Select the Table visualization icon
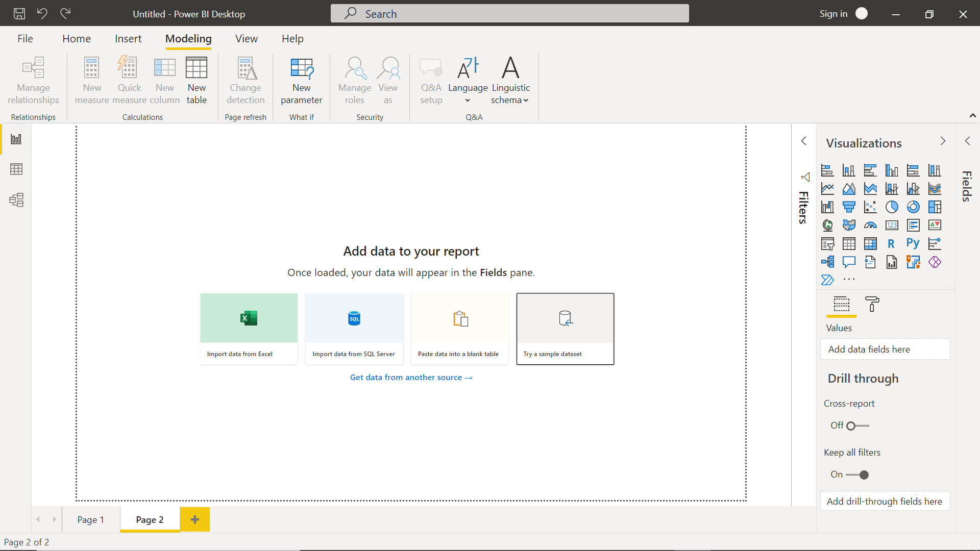The image size is (980, 551). coord(848,243)
